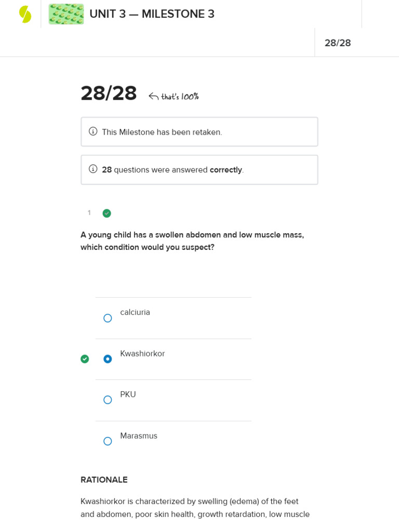Select the PKU radio button
399x532 pixels.
[x=108, y=400]
